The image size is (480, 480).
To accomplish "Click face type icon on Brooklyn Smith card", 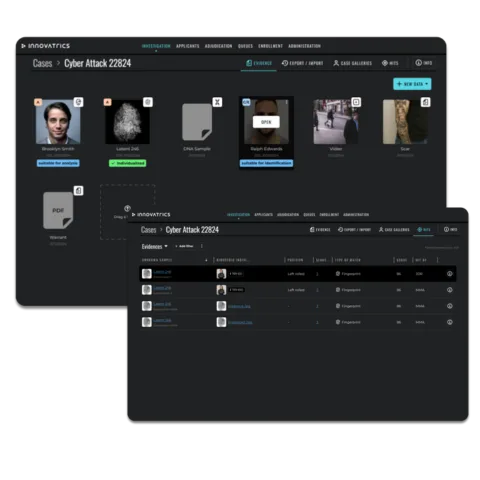I will (x=79, y=102).
